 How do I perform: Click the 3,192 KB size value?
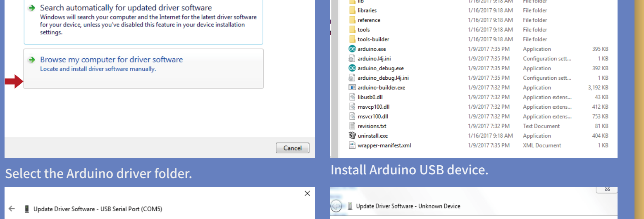(598, 87)
